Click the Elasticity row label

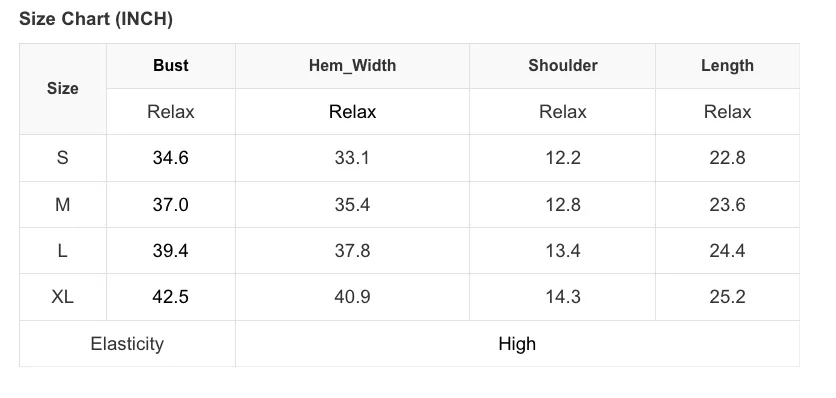pos(127,344)
